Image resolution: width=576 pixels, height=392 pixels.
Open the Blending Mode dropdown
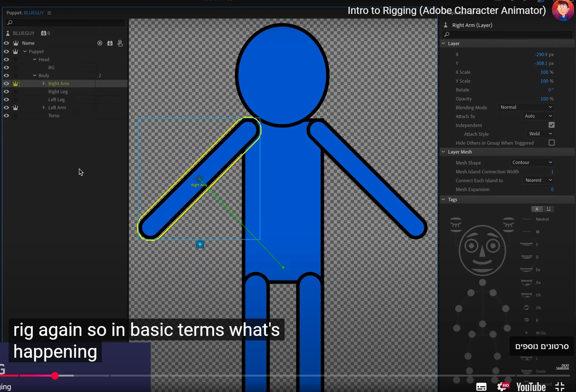coord(526,107)
